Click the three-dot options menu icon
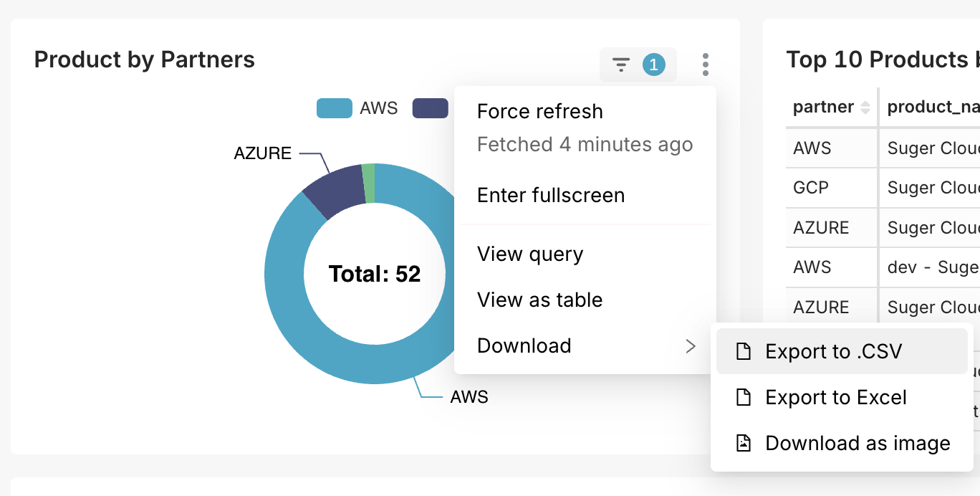The height and width of the screenshot is (496, 980). tap(706, 65)
